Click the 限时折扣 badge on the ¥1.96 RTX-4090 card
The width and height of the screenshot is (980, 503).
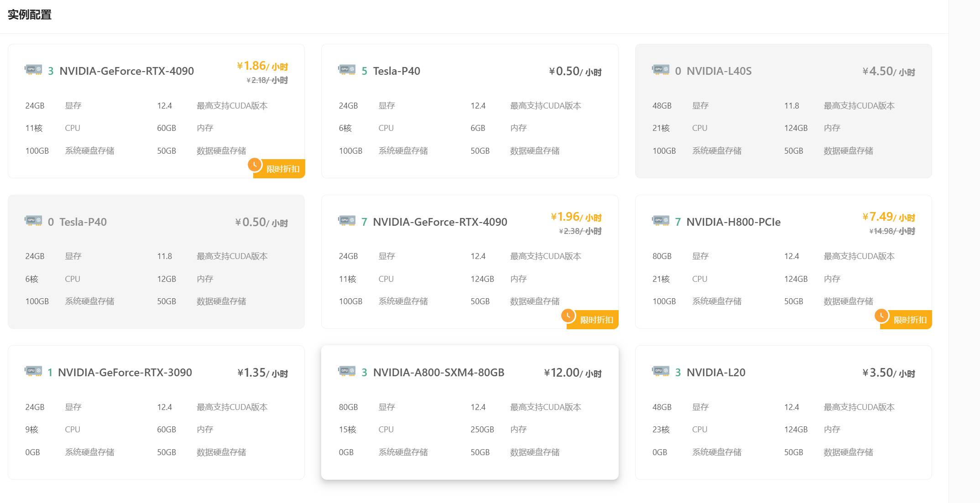tap(593, 320)
